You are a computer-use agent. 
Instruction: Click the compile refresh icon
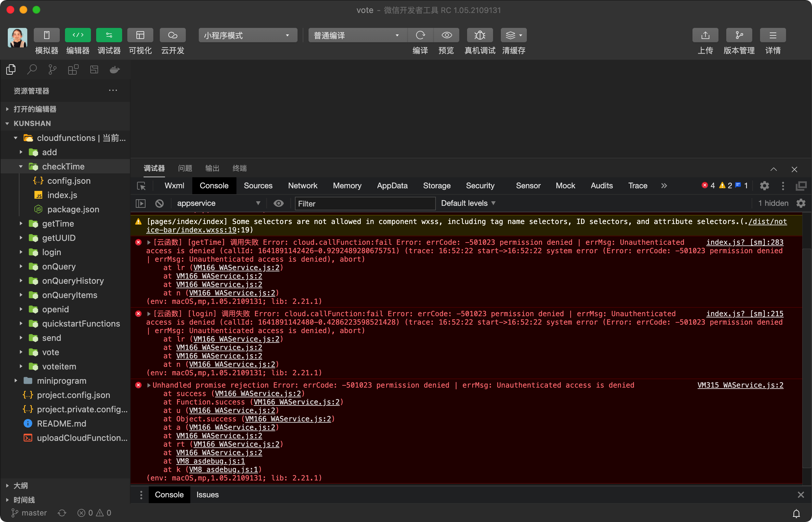click(x=420, y=35)
